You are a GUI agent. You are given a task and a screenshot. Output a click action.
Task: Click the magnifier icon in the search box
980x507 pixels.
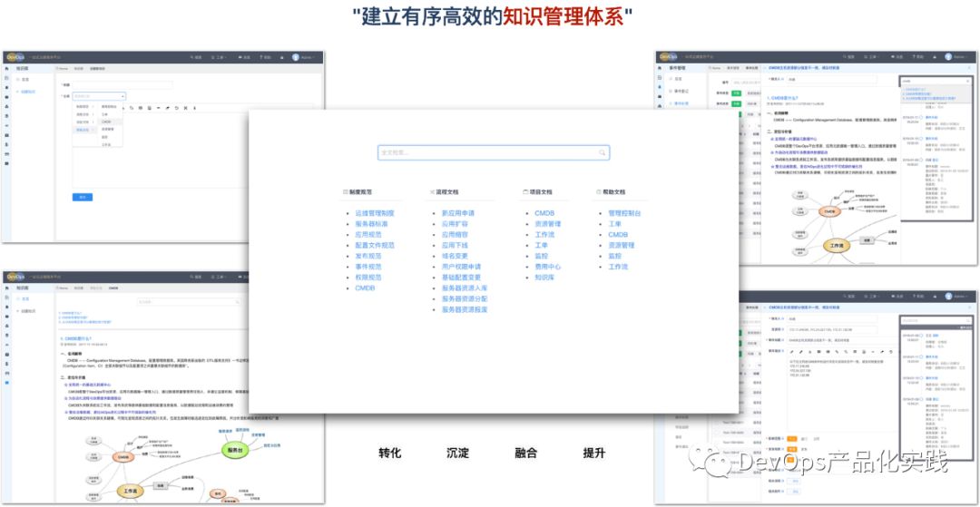click(602, 153)
